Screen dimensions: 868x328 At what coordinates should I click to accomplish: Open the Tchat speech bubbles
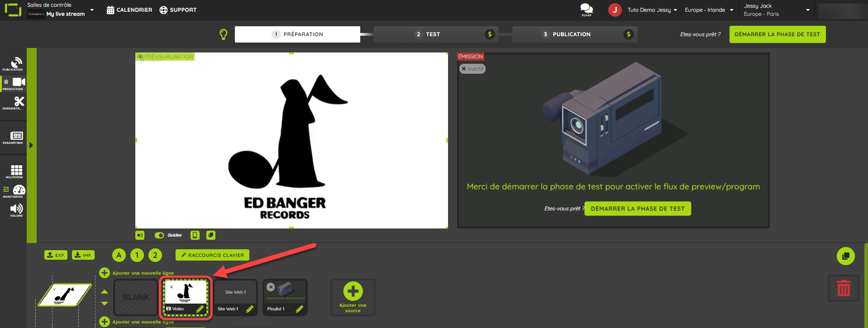click(x=587, y=10)
